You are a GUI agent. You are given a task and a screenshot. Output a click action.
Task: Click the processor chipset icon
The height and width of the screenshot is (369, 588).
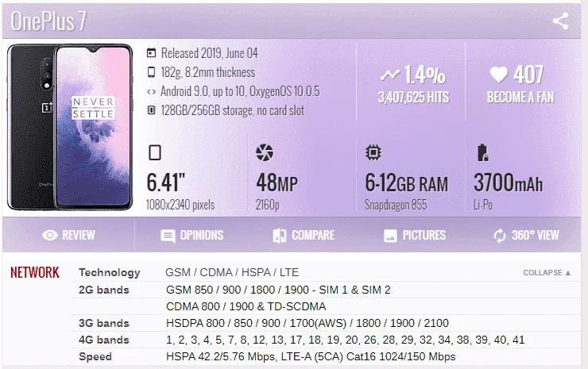point(373,152)
